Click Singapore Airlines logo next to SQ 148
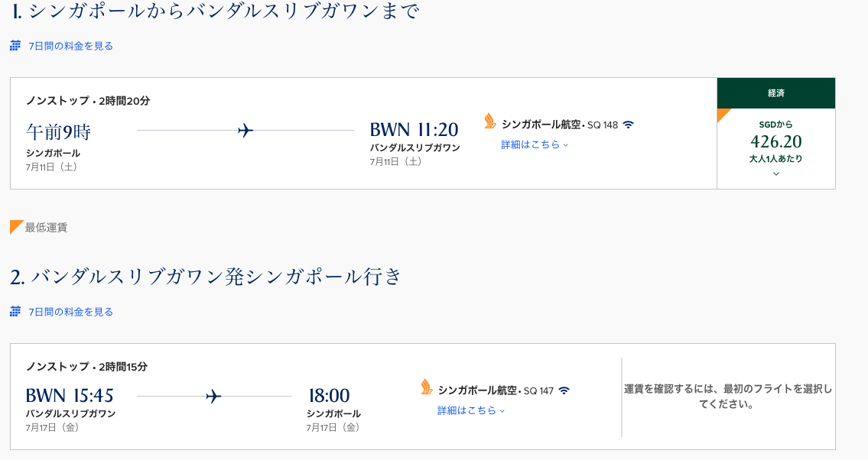This screenshot has width=868, height=460. 490,121
